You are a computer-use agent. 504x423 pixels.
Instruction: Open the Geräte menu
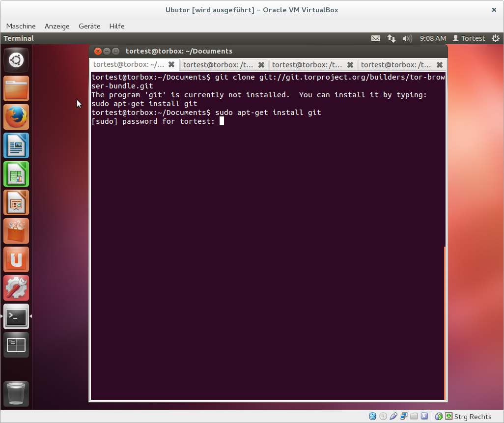[89, 26]
